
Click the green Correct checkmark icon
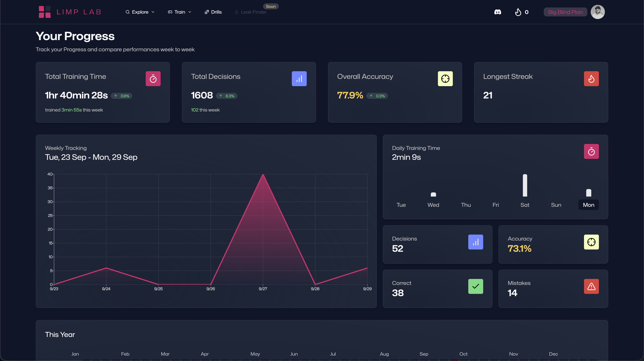point(475,286)
